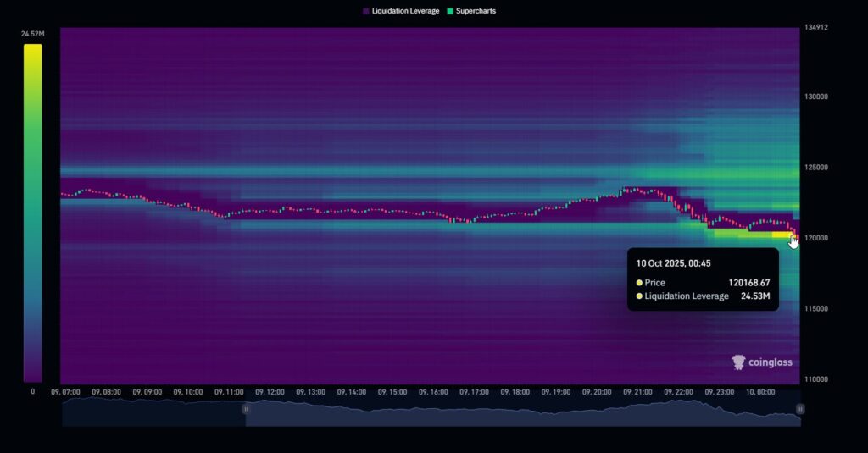
Task: Toggle the Liquidation Leverage series label
Action: 406,11
